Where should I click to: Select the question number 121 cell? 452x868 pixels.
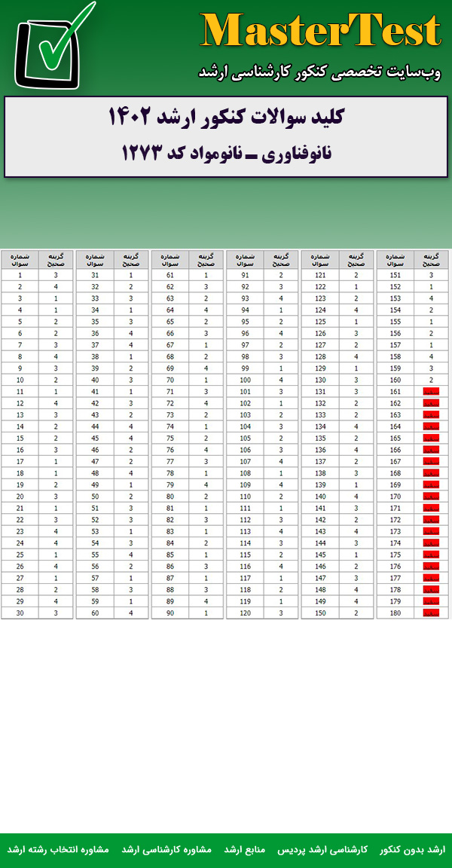pos(320,275)
